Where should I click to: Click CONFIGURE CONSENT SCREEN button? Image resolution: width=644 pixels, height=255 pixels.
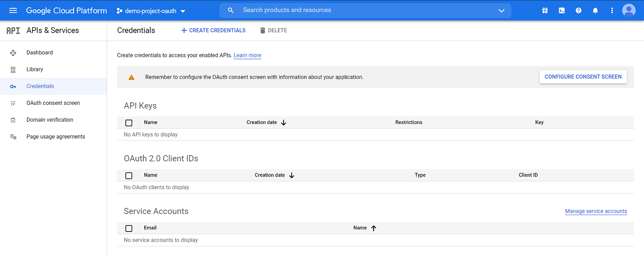(x=583, y=77)
